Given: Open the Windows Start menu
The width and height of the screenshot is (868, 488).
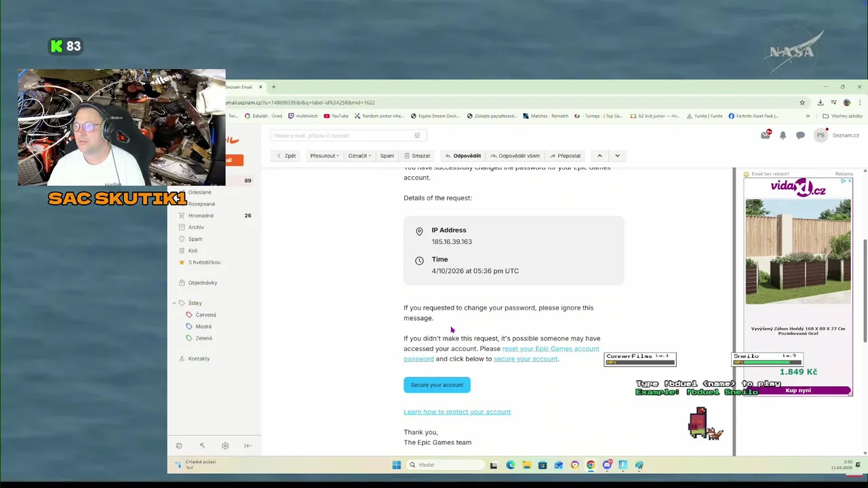Looking at the screenshot, I should pyautogui.click(x=397, y=465).
